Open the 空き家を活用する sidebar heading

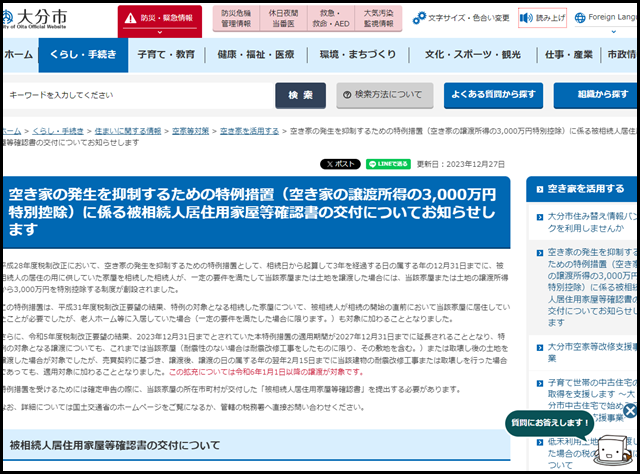coord(585,189)
